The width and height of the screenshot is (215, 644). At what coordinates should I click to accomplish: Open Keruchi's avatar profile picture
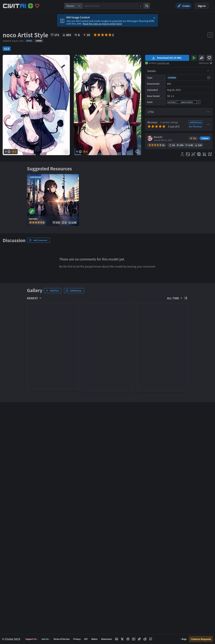coord(150,138)
